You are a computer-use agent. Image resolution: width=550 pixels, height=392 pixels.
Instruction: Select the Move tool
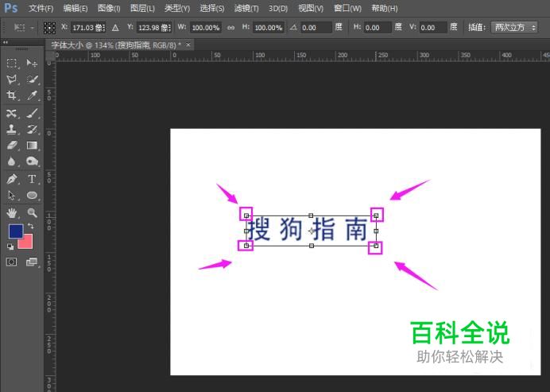coord(32,63)
